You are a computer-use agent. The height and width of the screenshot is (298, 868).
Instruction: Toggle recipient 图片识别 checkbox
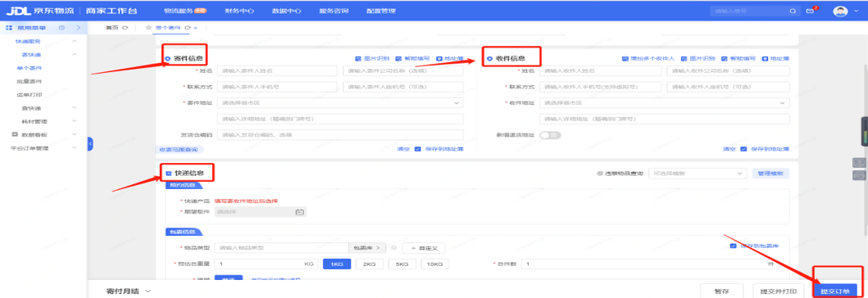coord(684,58)
